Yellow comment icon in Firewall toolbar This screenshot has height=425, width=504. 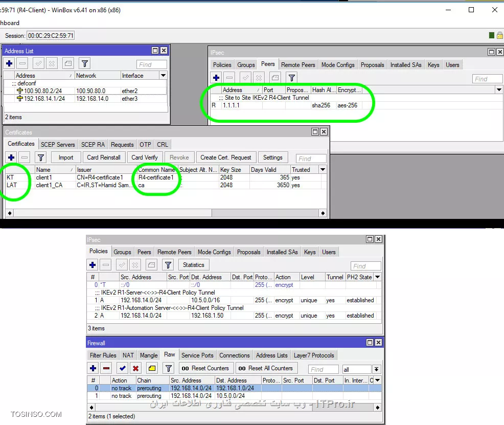coord(152,368)
